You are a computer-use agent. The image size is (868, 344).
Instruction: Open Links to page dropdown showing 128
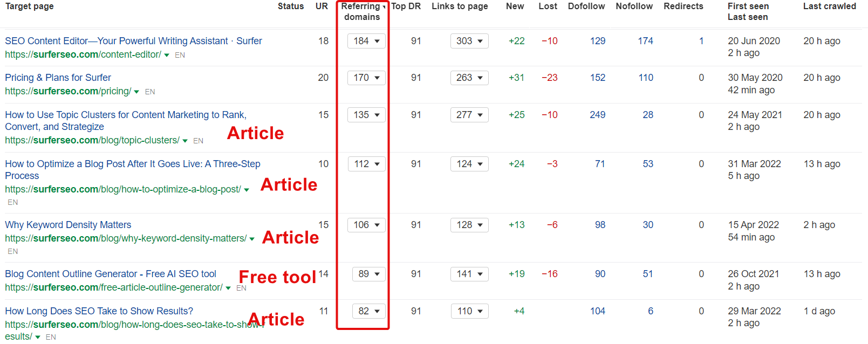469,225
